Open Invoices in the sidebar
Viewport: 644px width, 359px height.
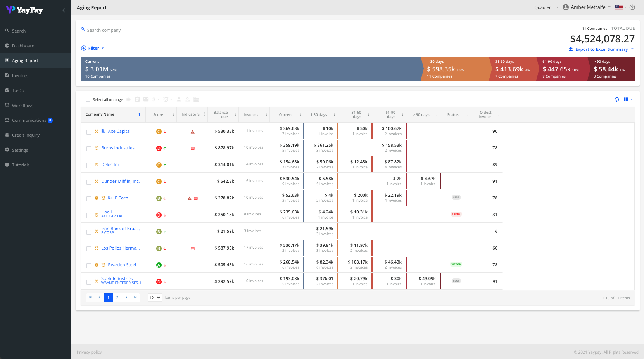pyautogui.click(x=20, y=76)
